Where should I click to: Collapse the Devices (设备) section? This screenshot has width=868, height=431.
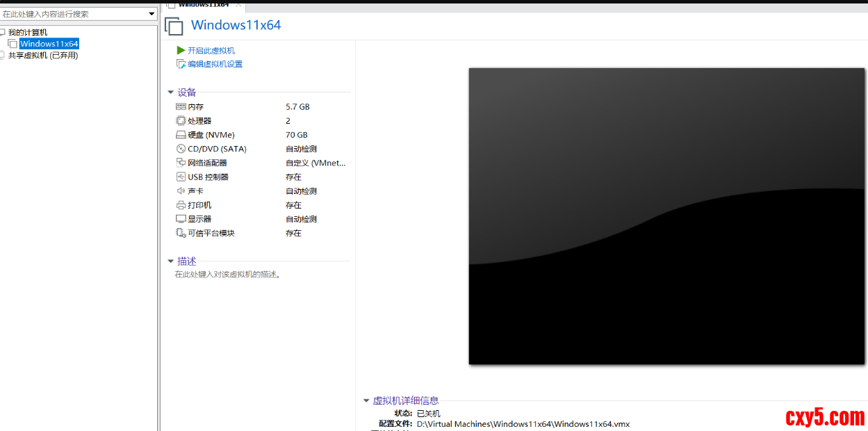click(171, 92)
